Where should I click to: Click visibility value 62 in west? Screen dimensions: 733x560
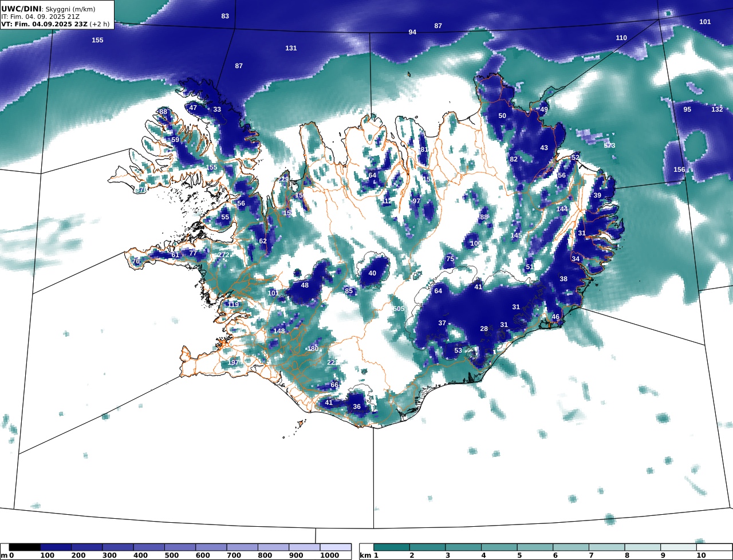(263, 241)
